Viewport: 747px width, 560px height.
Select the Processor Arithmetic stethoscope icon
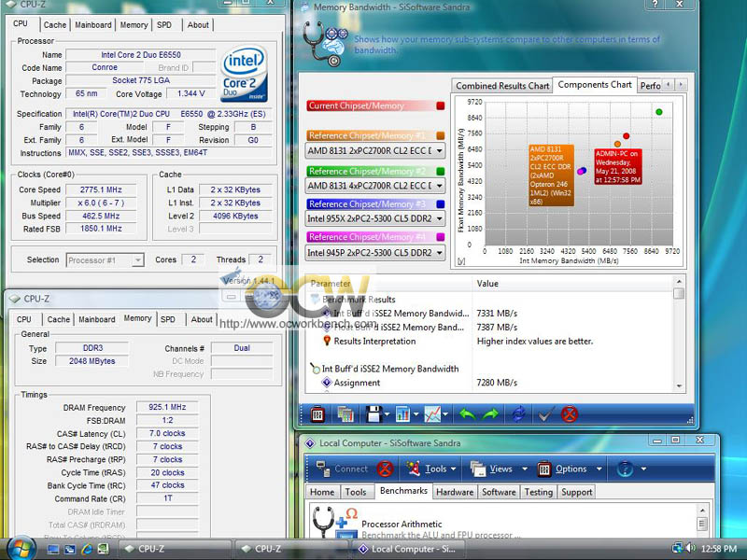tap(333, 523)
